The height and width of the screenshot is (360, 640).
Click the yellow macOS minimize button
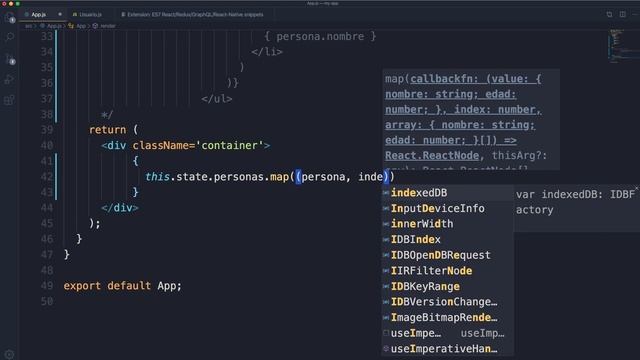coord(11,3)
